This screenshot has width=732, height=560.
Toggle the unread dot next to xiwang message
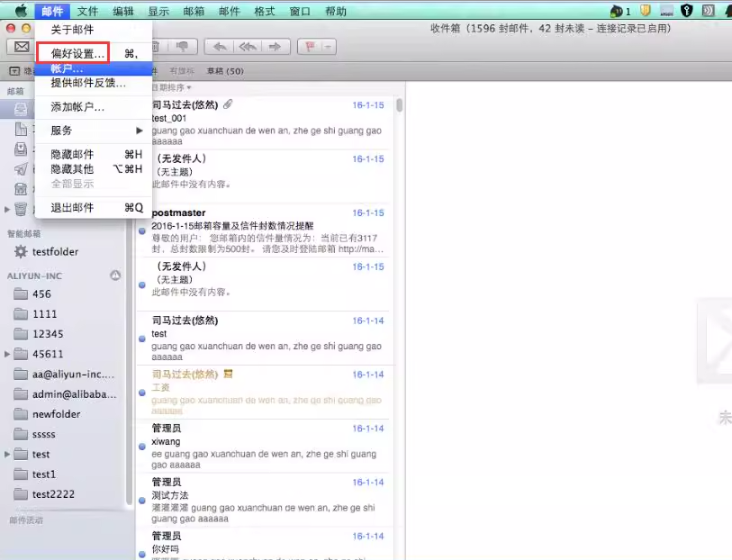tap(141, 447)
